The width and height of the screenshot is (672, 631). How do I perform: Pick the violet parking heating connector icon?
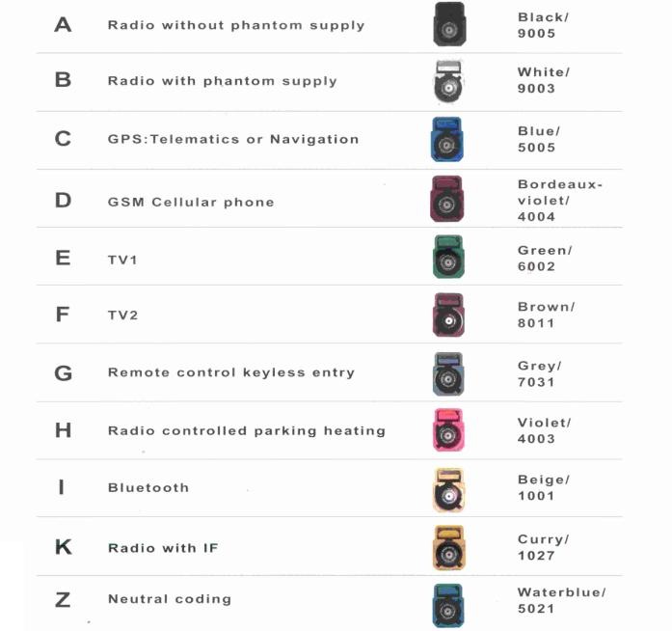(448, 430)
